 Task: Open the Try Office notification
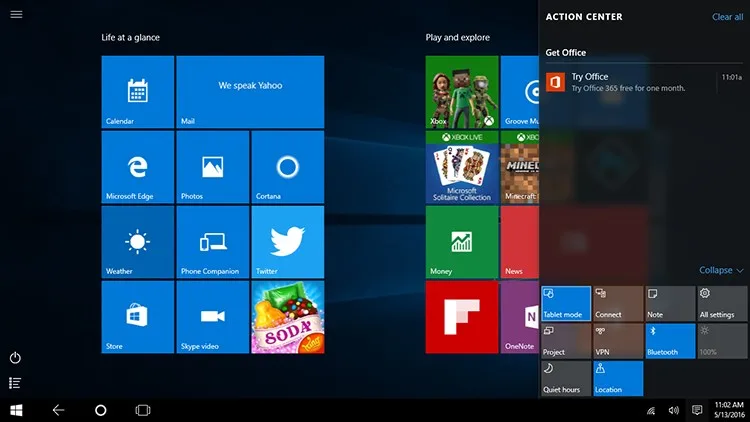[x=644, y=82]
